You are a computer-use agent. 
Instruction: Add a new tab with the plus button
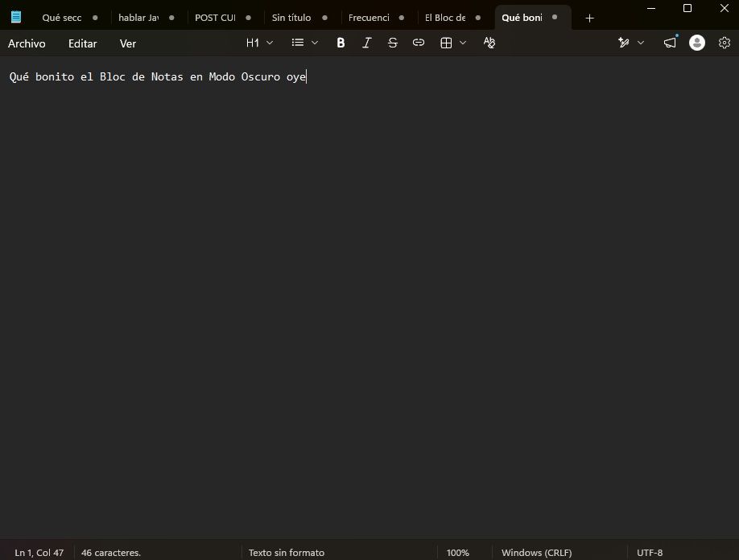click(x=589, y=18)
